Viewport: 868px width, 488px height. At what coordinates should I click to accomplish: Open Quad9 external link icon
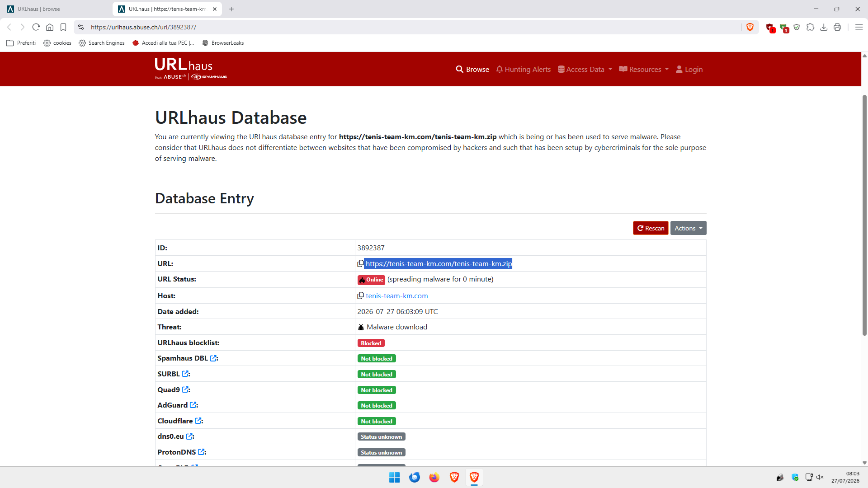(x=185, y=389)
